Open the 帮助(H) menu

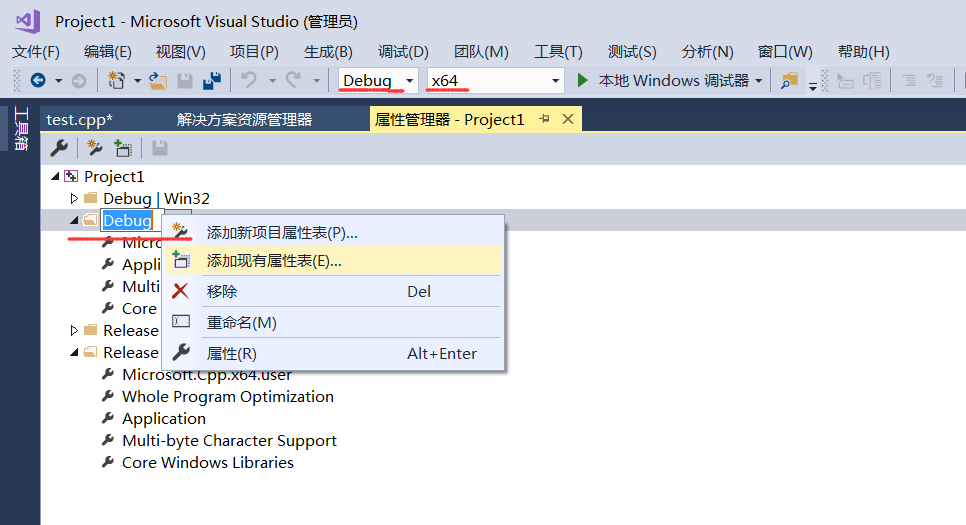click(864, 52)
